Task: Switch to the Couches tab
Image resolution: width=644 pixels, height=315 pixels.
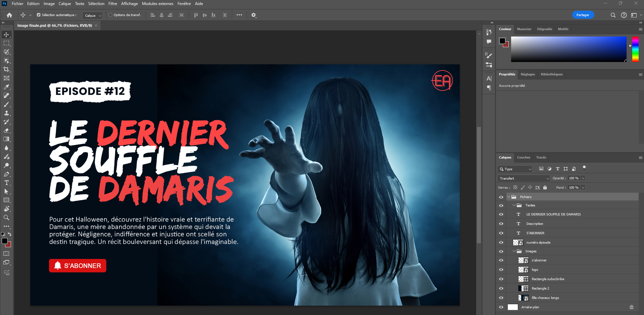Action: pos(523,157)
